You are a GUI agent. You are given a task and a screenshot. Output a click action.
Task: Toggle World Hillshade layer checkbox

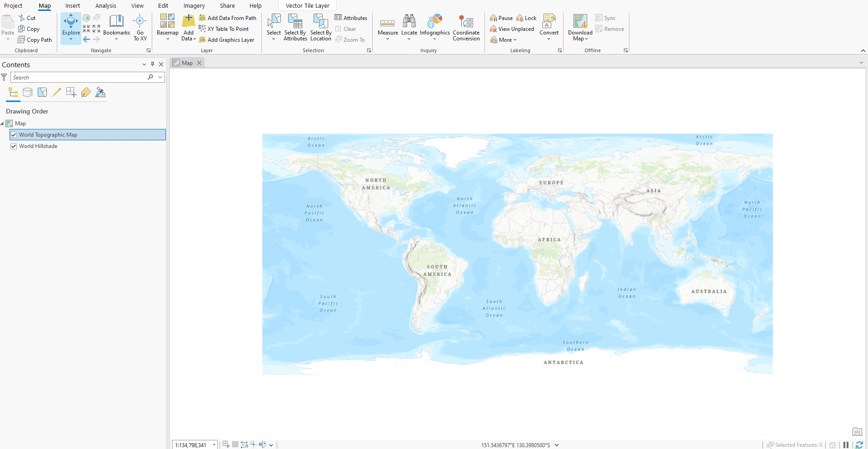[14, 146]
